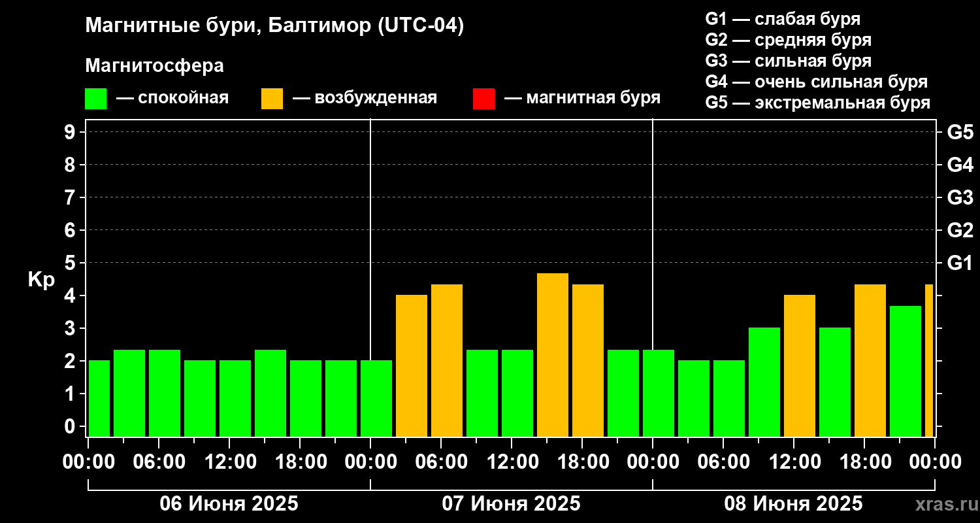Click the 'Магнитосфера' heading
Screen dimensions: 980x523
(x=154, y=66)
